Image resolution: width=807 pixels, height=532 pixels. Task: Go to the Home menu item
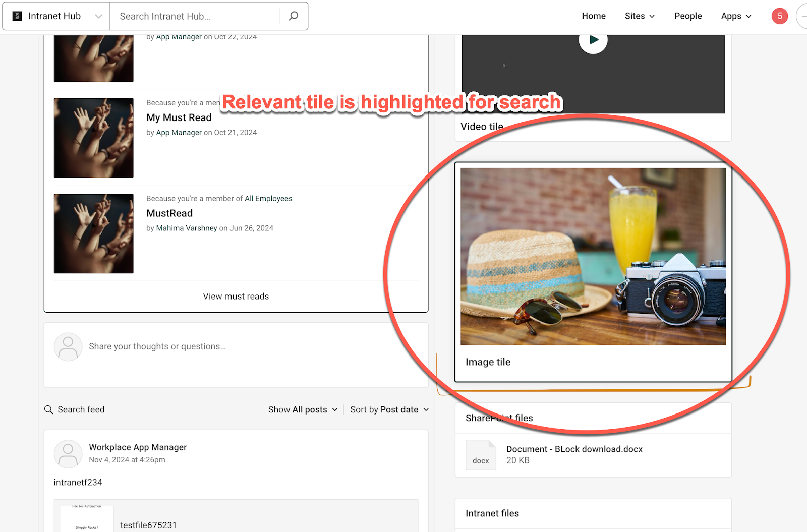(x=594, y=16)
